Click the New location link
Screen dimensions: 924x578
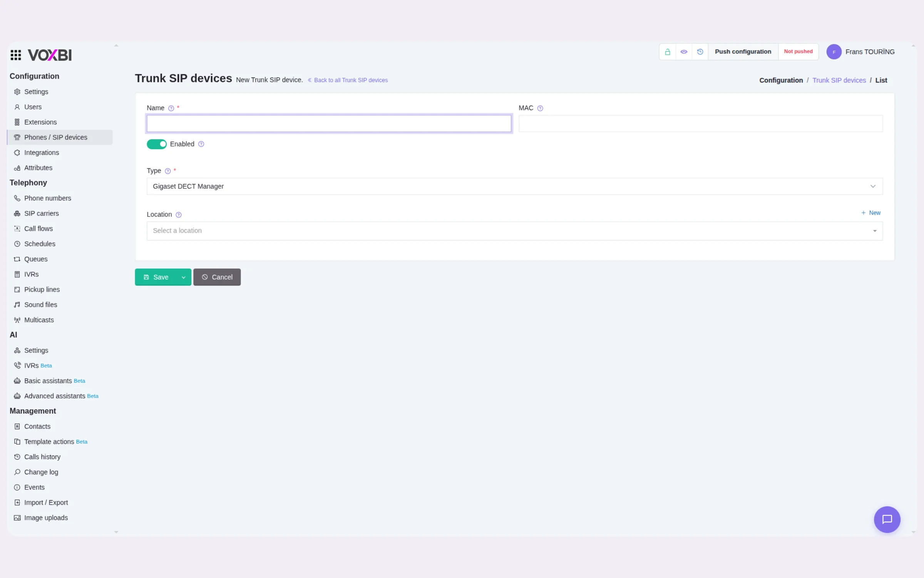tap(871, 213)
